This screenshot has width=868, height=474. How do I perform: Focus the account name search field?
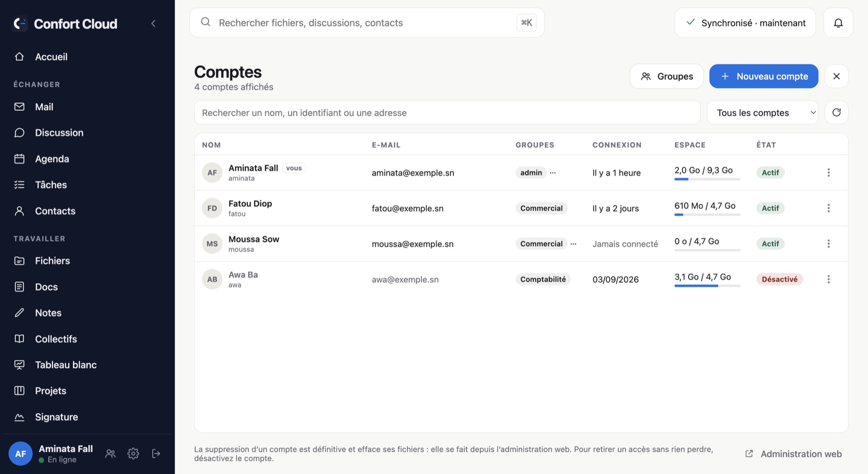[x=447, y=112]
